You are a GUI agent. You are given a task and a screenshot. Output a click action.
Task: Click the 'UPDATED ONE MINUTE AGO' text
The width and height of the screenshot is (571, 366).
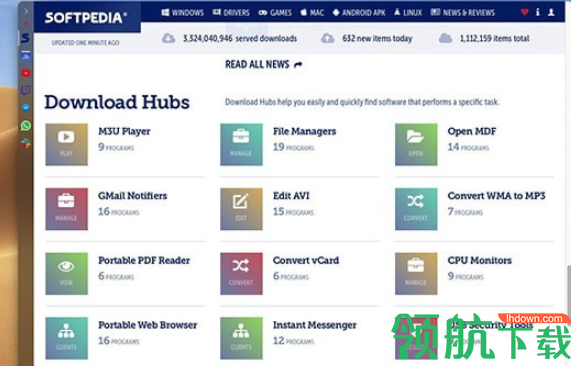pos(85,43)
